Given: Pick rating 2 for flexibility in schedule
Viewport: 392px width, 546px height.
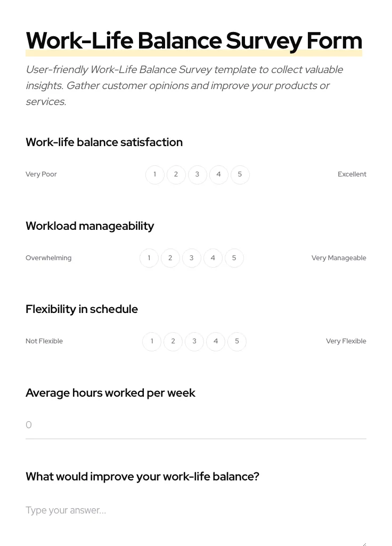Looking at the screenshot, I should click(173, 341).
